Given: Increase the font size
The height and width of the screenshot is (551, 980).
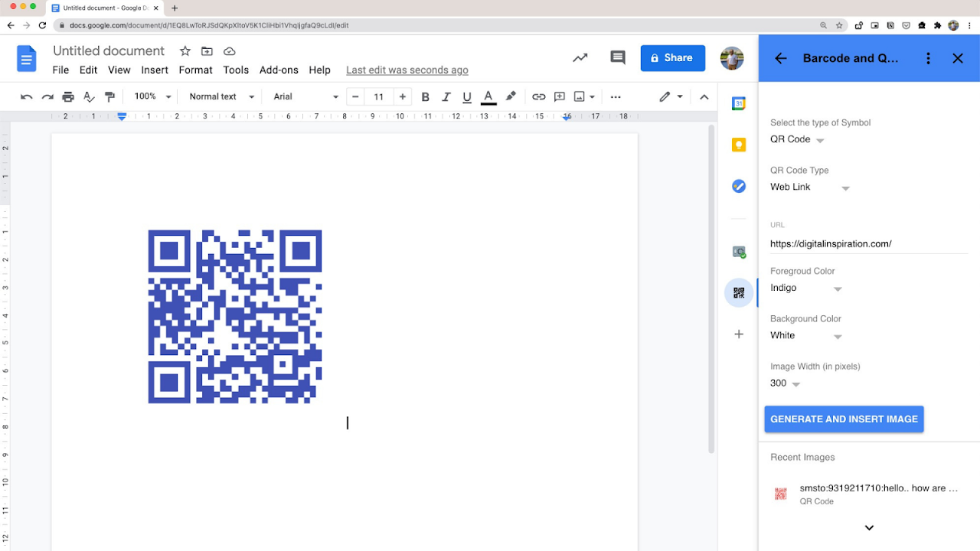Looking at the screenshot, I should coord(403,96).
